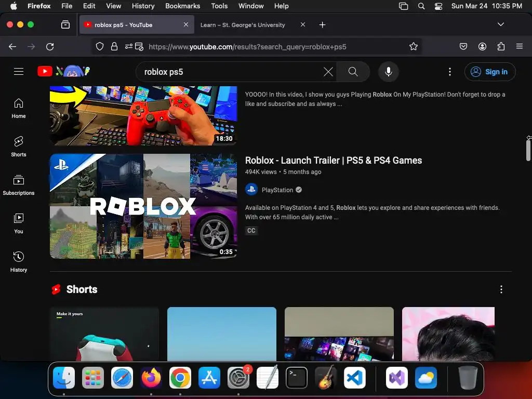Bookmark this page with the star
The width and height of the screenshot is (532, 399).
(x=413, y=46)
